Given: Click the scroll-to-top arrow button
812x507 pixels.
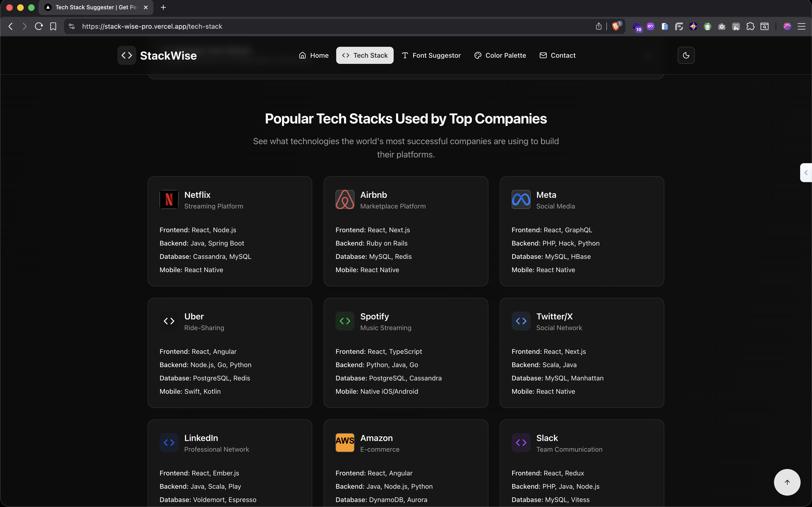Looking at the screenshot, I should (x=787, y=482).
